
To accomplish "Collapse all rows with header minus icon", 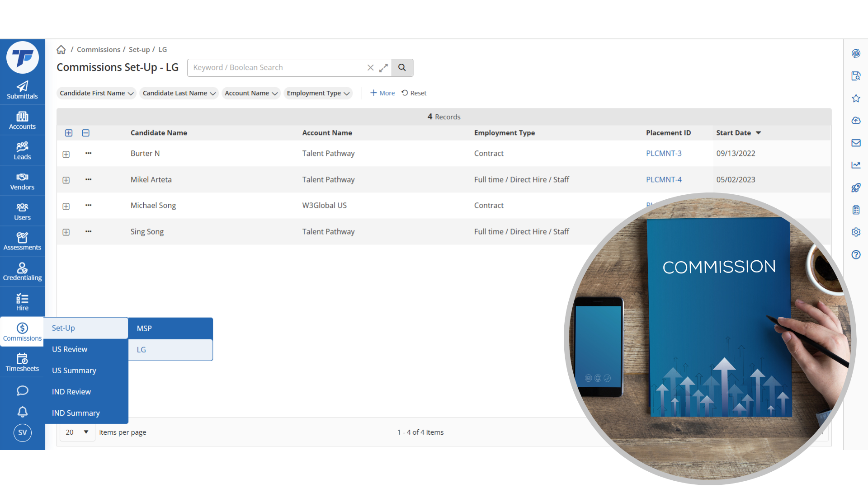I will [x=85, y=133].
